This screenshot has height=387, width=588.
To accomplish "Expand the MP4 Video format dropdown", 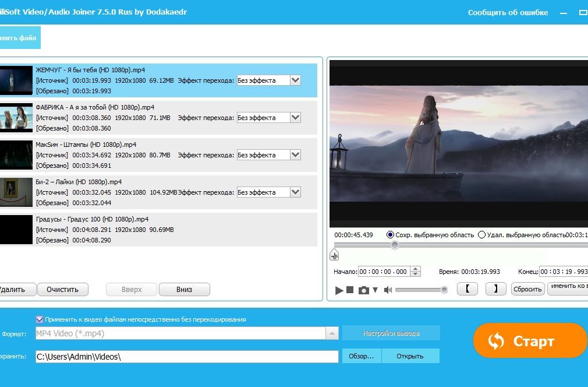I will (x=332, y=333).
